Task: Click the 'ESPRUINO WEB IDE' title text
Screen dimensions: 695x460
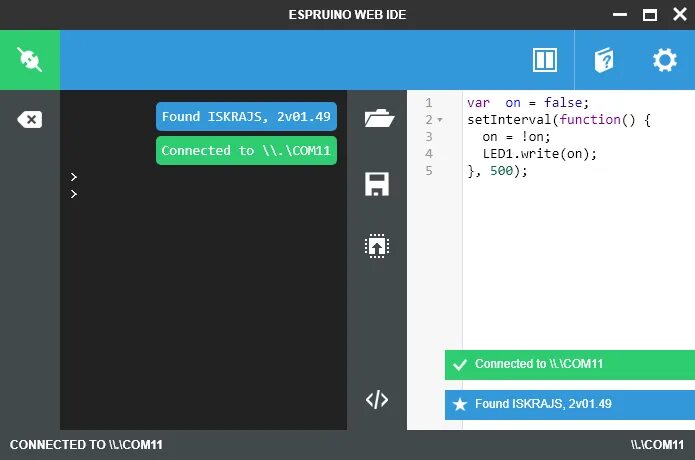Action: click(347, 15)
